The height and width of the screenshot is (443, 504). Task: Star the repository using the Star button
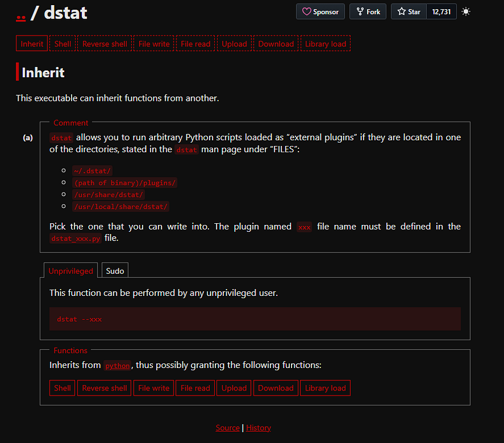(409, 11)
